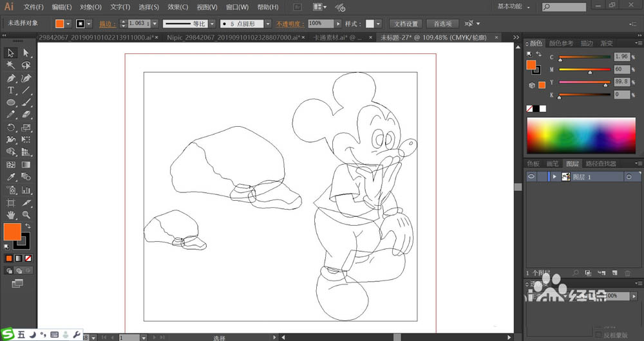Click the target circle of 图层 1
644x341 pixels.
tap(629, 177)
